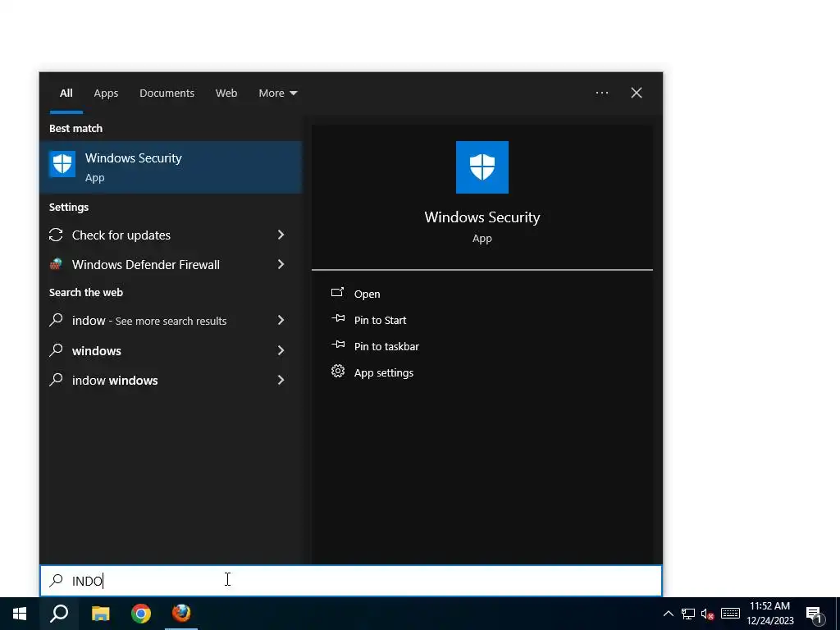
Task: Open Windows Security best match result
Action: click(x=171, y=167)
